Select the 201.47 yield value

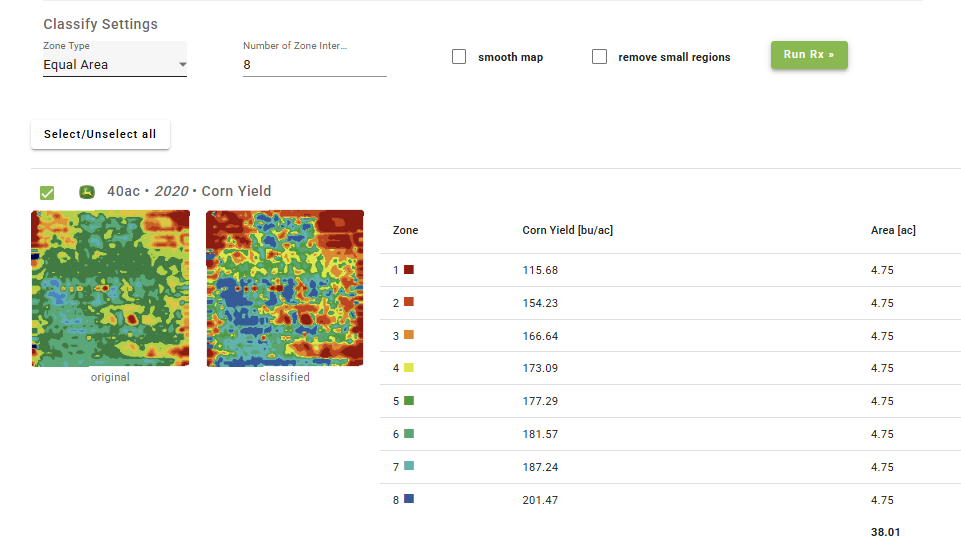[x=540, y=500]
